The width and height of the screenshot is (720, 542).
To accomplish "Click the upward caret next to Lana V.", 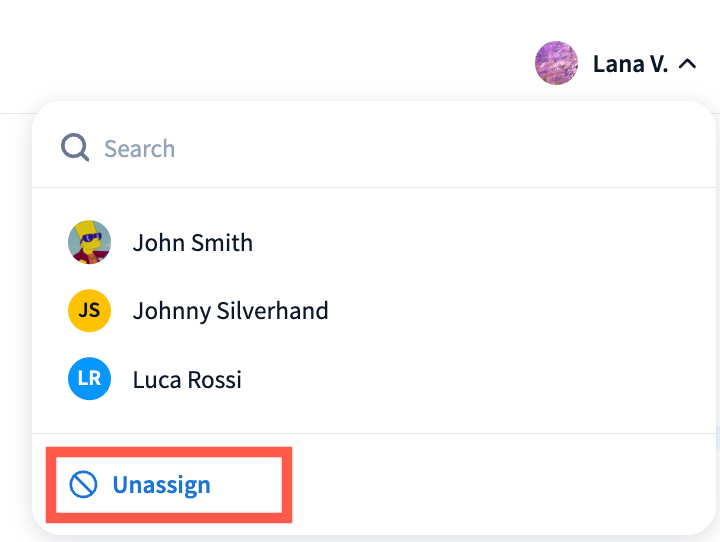I will [x=687, y=64].
